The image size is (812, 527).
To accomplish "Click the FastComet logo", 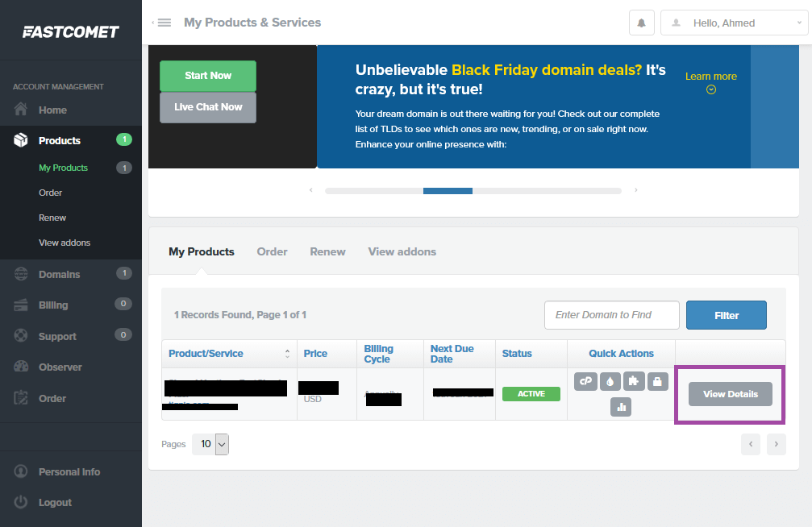I will [70, 32].
